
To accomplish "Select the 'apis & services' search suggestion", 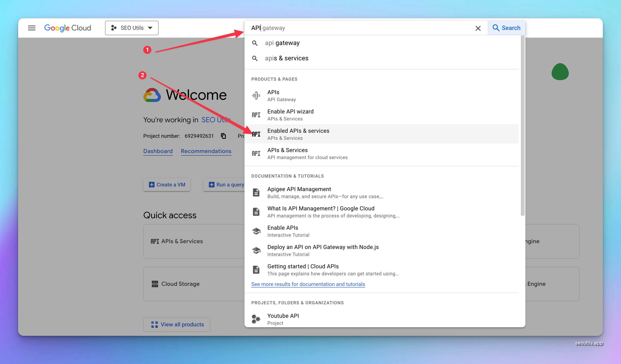I will point(286,58).
